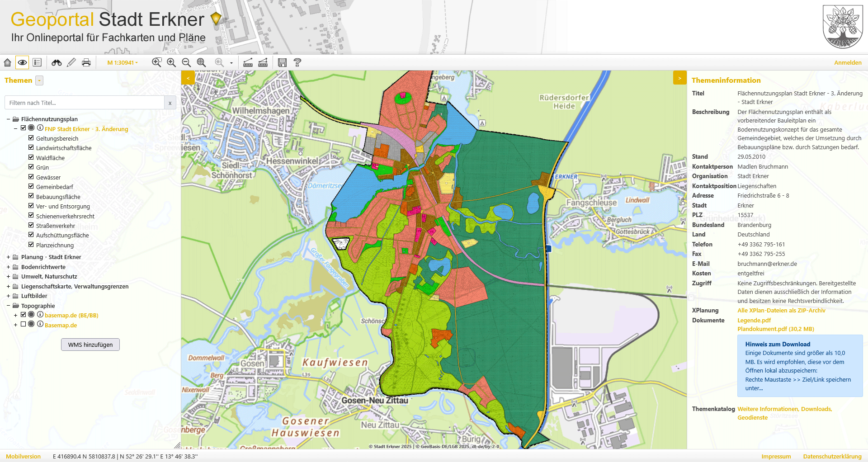Open the Legende.pdf document link
Image resolution: width=868 pixels, height=463 pixels.
pos(754,320)
